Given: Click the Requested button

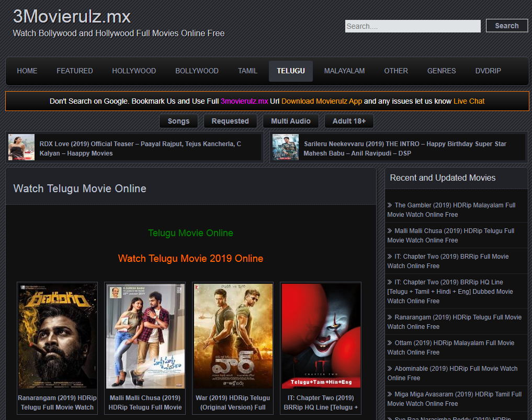Looking at the screenshot, I should click(230, 121).
